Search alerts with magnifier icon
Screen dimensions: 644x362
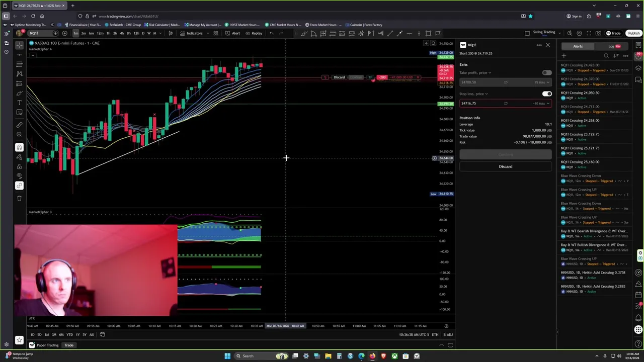coord(606,56)
